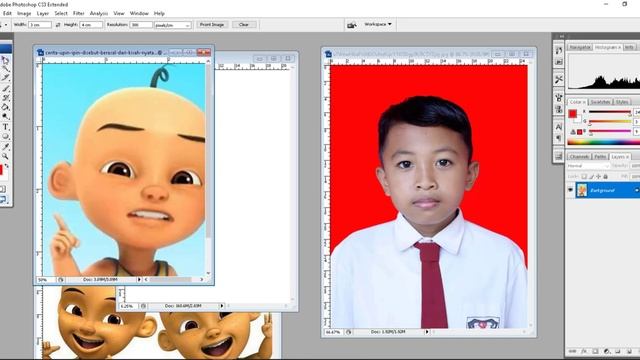Open the pixels/cm units dropdown
The image size is (640, 360).
(173, 25)
